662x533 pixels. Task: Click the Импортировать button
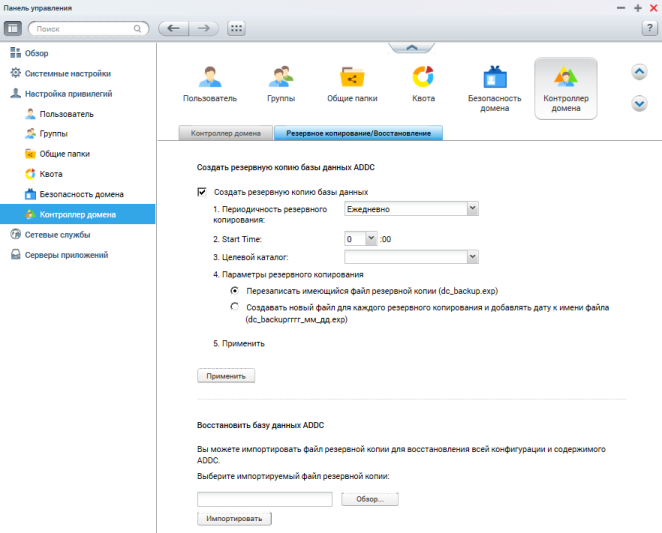click(x=234, y=519)
